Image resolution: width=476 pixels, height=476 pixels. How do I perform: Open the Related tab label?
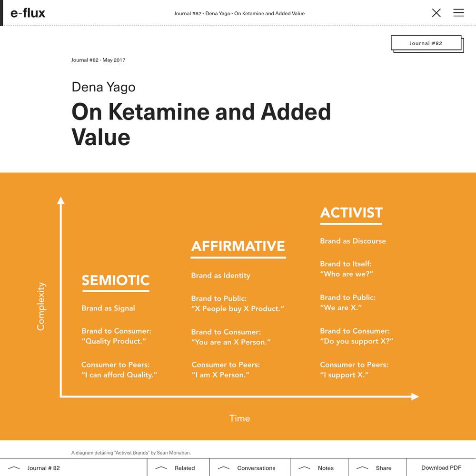coord(185,468)
